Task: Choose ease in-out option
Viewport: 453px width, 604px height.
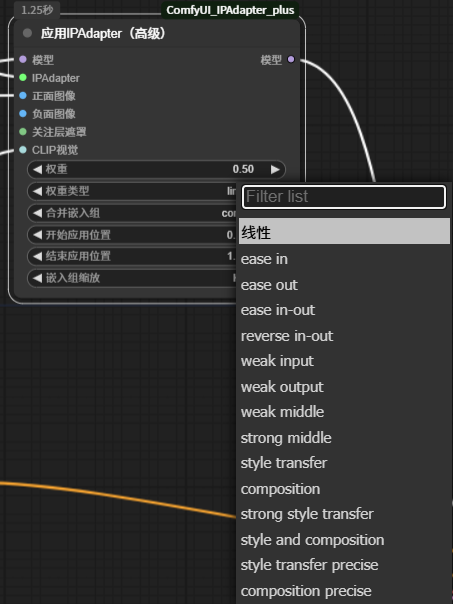Action: (x=278, y=310)
